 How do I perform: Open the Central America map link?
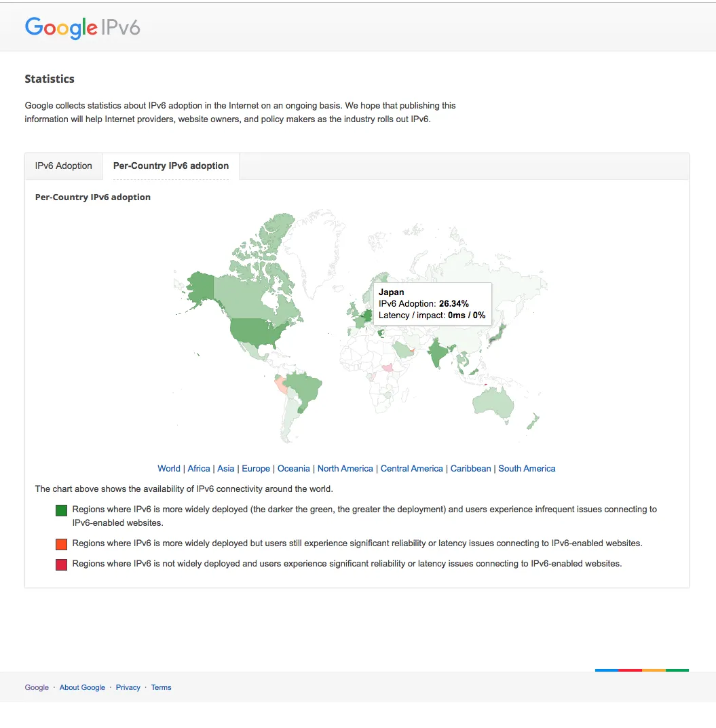[412, 469]
